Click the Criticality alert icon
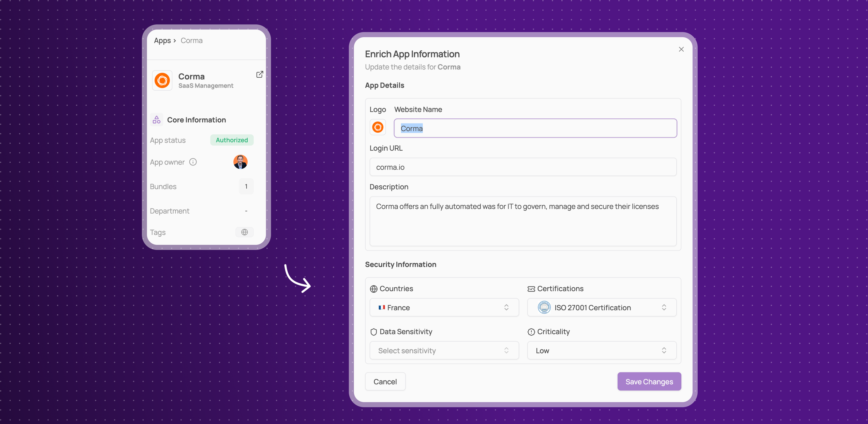This screenshot has width=868, height=424. [x=531, y=332]
